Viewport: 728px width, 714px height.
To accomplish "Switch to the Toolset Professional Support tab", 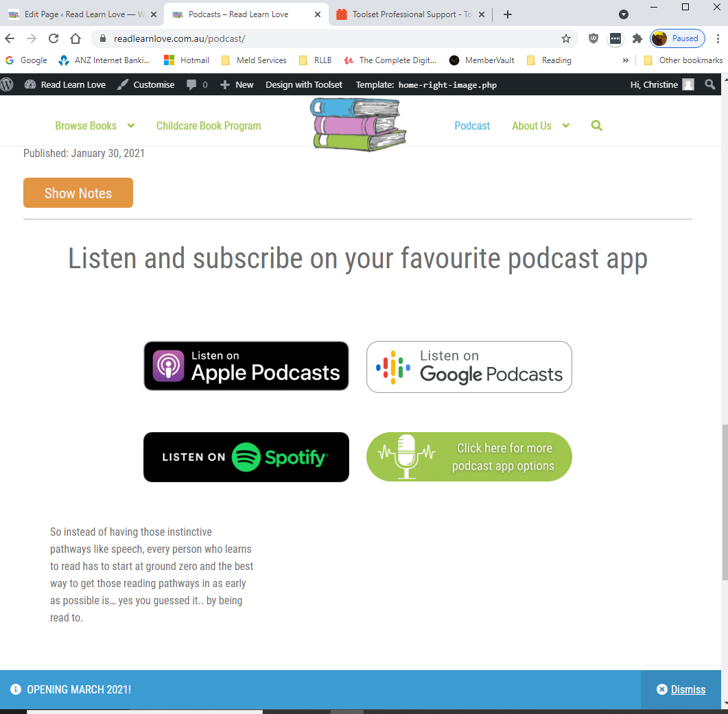I will 411,14.
